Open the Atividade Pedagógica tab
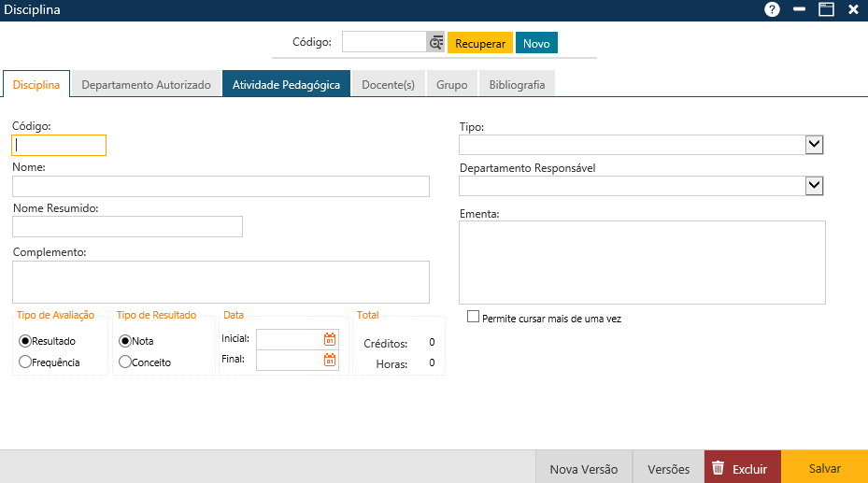The image size is (868, 483). 286,84
